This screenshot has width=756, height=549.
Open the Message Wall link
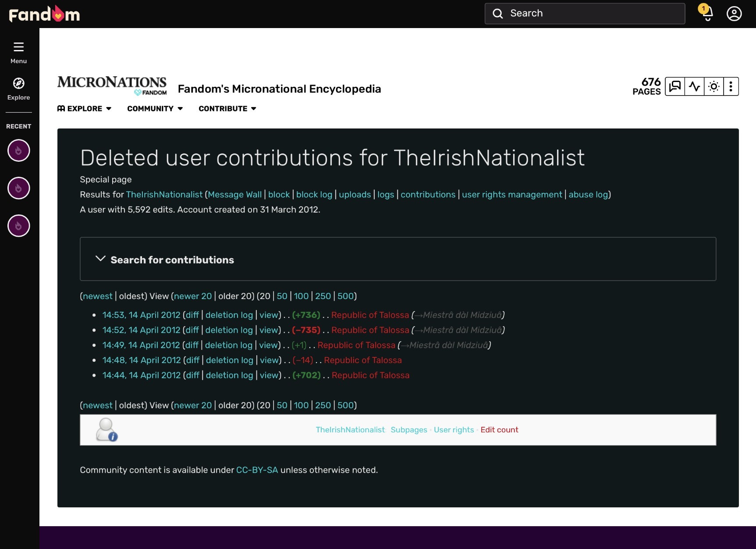(234, 195)
